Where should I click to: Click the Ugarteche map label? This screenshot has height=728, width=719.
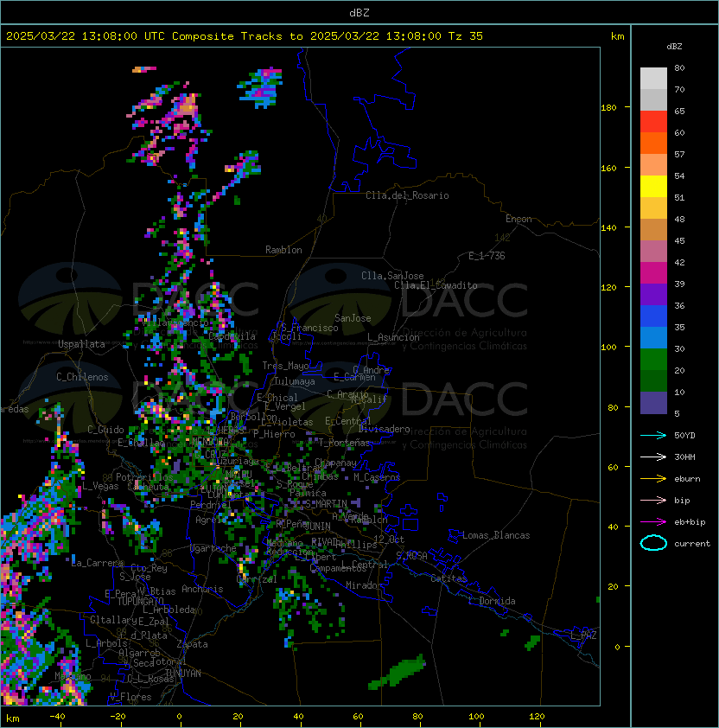coord(213,548)
